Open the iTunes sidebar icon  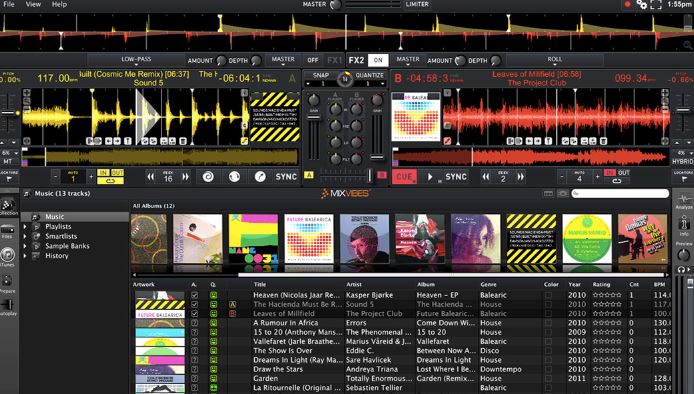(8, 255)
